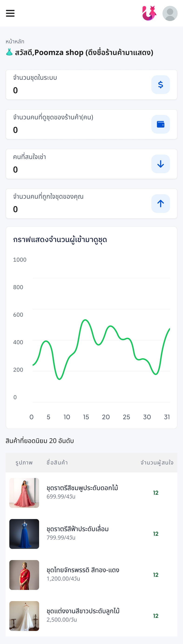Viewport: 183px width, 644px height.
Task: Select the pink evening dress thumbnail
Action: click(x=24, y=493)
